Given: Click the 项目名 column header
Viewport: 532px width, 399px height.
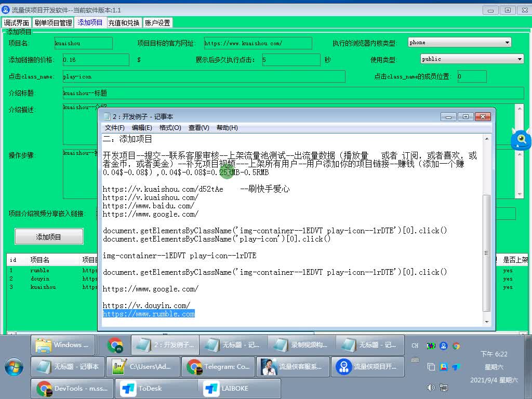Looking at the screenshot, I should (x=53, y=260).
